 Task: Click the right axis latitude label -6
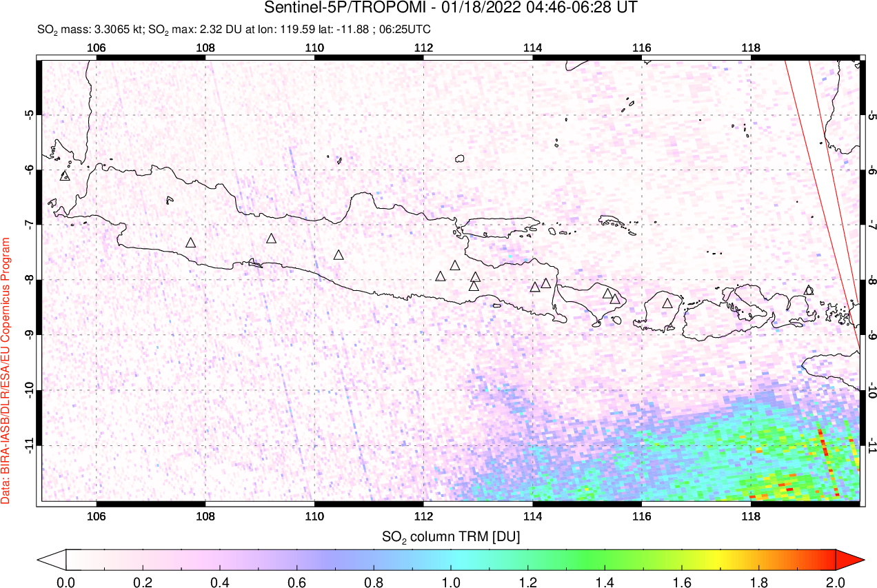click(x=872, y=170)
